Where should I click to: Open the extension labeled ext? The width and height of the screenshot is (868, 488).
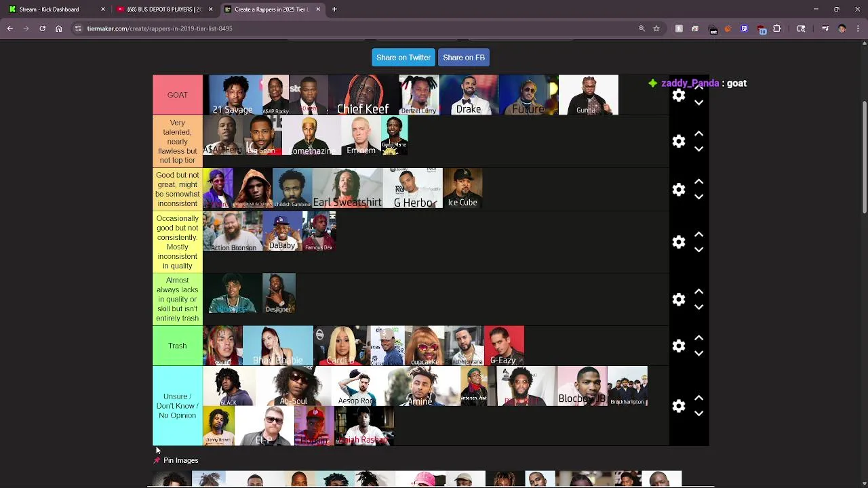(712, 29)
